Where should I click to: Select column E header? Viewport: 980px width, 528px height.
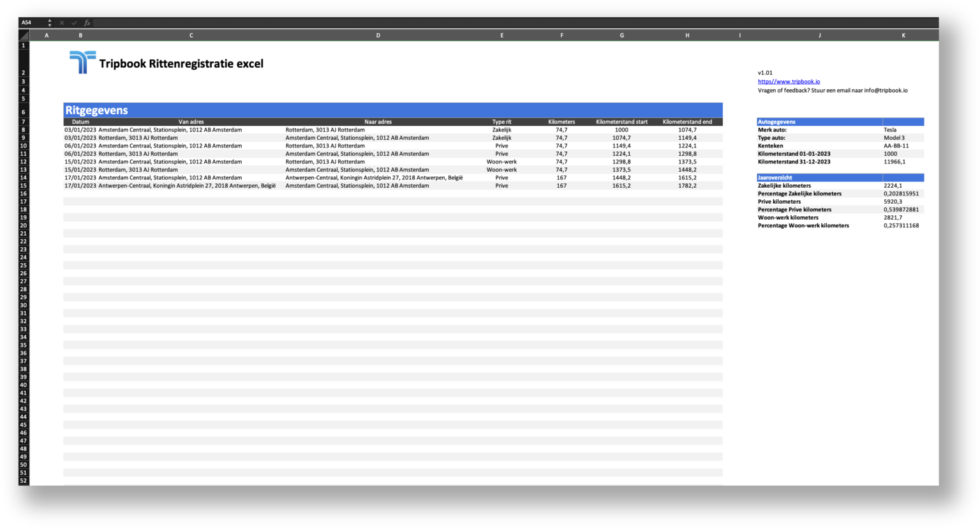tap(501, 36)
